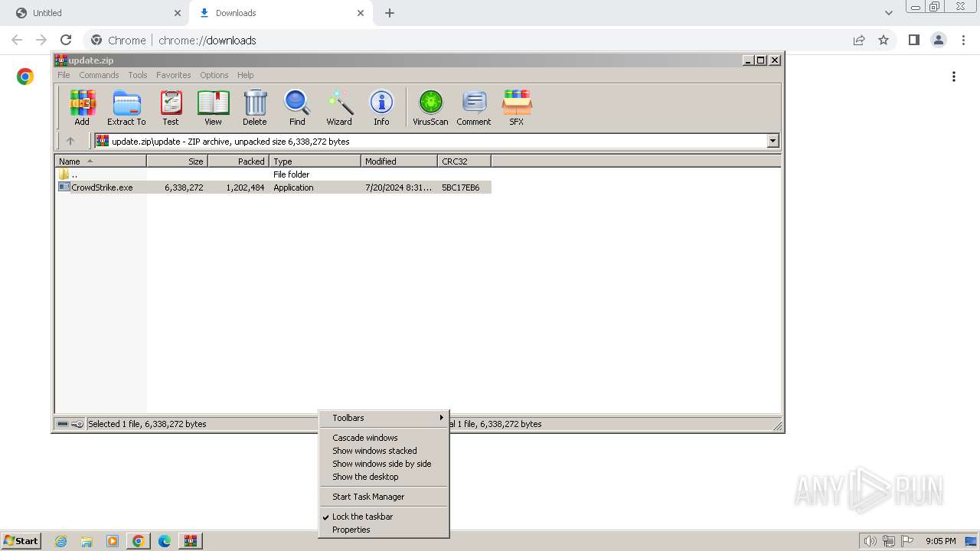Open the View toolbar icon
Image resolution: width=980 pixels, height=551 pixels.
[213, 107]
